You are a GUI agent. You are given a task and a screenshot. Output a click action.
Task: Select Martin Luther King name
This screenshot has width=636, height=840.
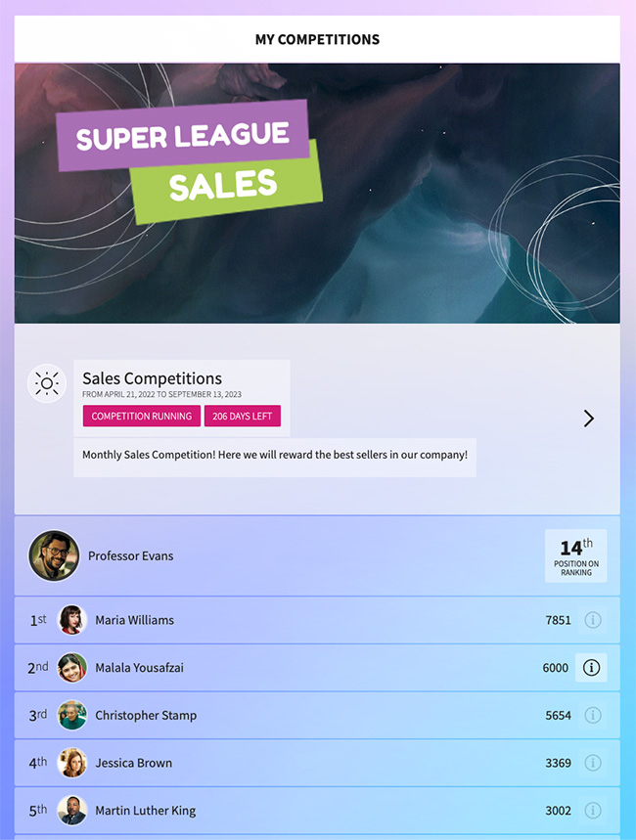coord(146,811)
